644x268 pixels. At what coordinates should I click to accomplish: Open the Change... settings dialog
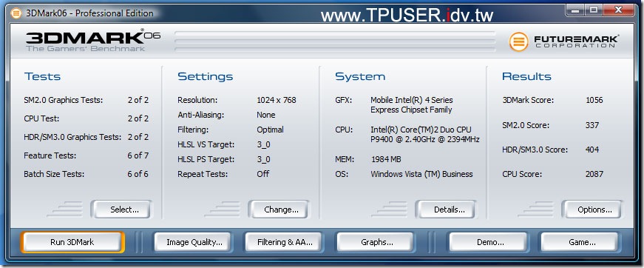279,210
